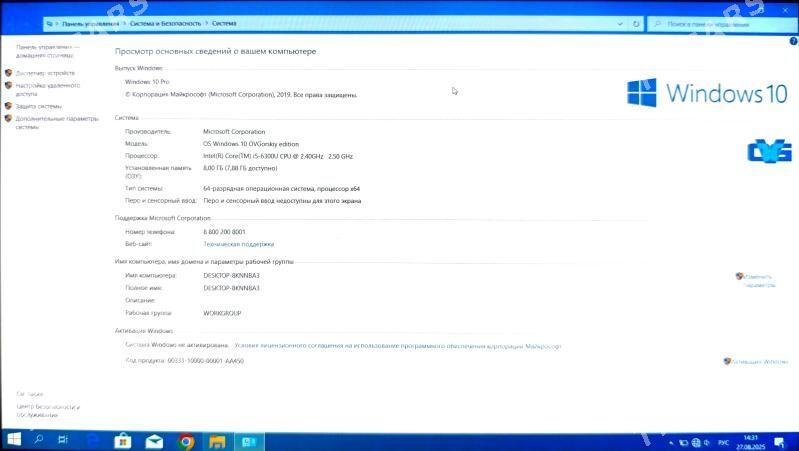Viewport: 799px width, 451px height.
Task: Go to Панель управления breadcrumb
Action: pos(91,23)
